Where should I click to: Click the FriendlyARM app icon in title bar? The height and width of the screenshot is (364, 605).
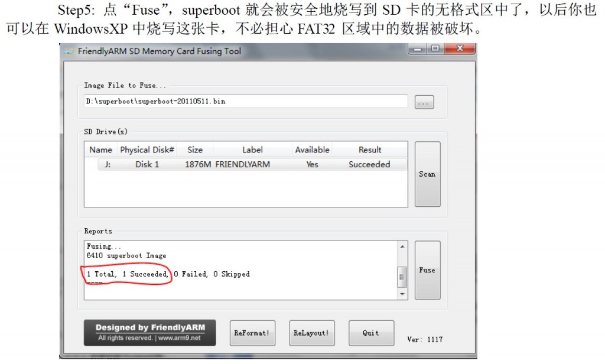coord(69,52)
